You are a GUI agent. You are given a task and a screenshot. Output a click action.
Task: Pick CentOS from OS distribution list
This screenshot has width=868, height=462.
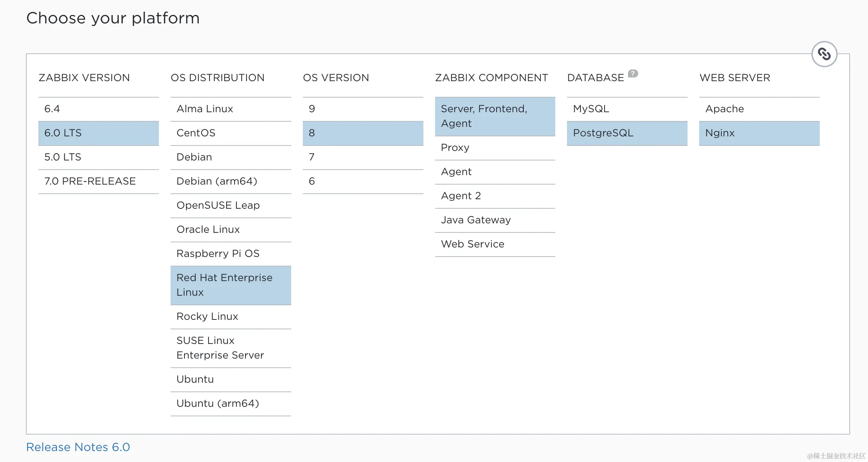coord(231,133)
